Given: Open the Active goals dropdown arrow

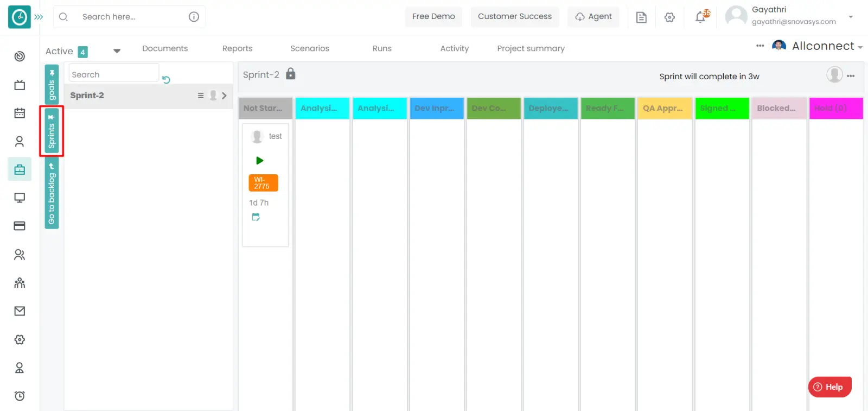Looking at the screenshot, I should [117, 51].
